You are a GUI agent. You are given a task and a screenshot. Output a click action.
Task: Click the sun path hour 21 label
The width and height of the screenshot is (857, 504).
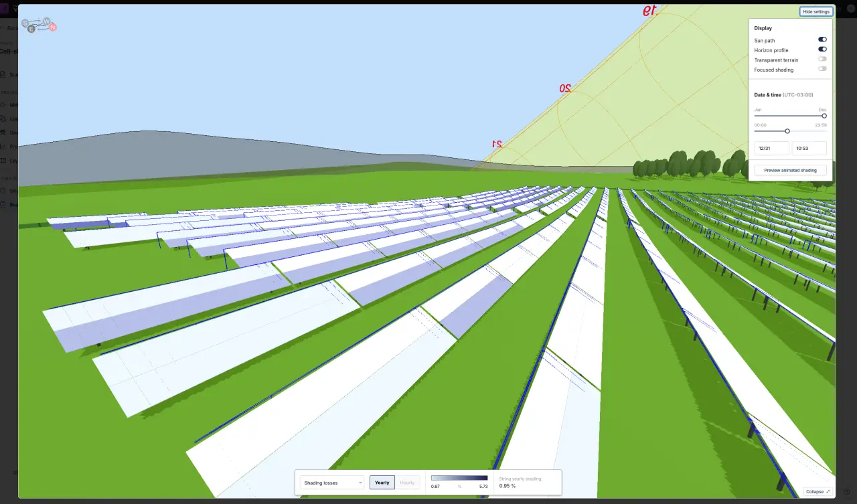coord(497,144)
